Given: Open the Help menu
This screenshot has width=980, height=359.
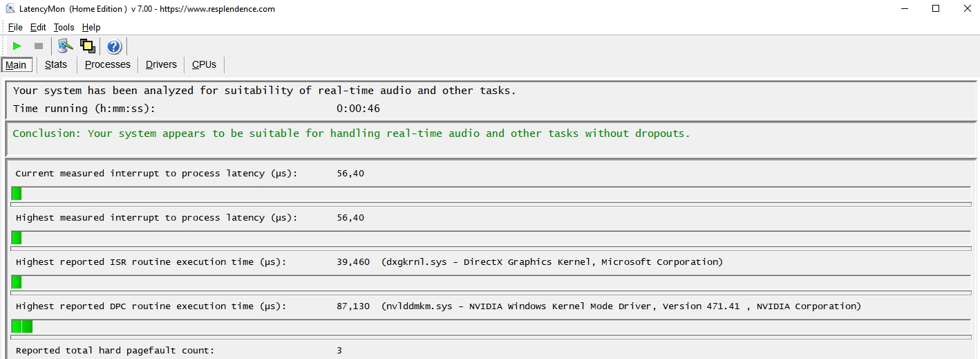Looking at the screenshot, I should pos(91,28).
